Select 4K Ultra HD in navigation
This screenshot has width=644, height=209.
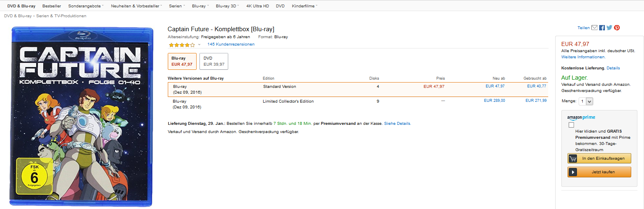257,6
